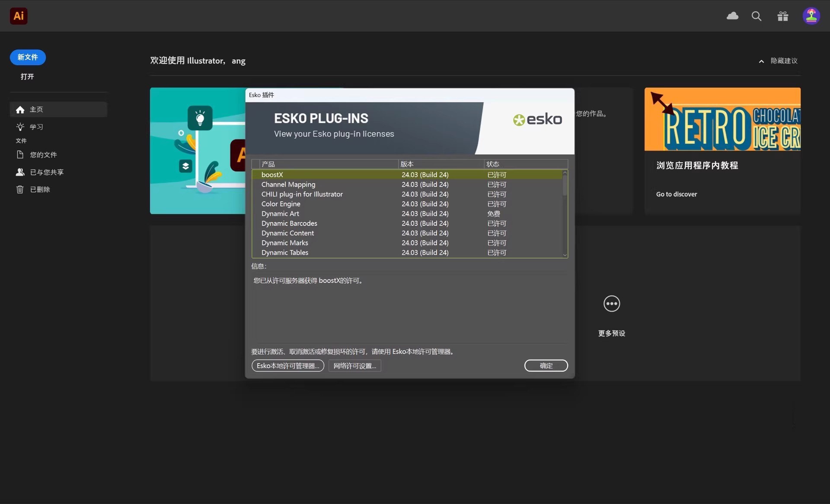Viewport: 830px width, 504px height.
Task: Switch to the 学习 sidebar tab
Action: click(x=58, y=127)
